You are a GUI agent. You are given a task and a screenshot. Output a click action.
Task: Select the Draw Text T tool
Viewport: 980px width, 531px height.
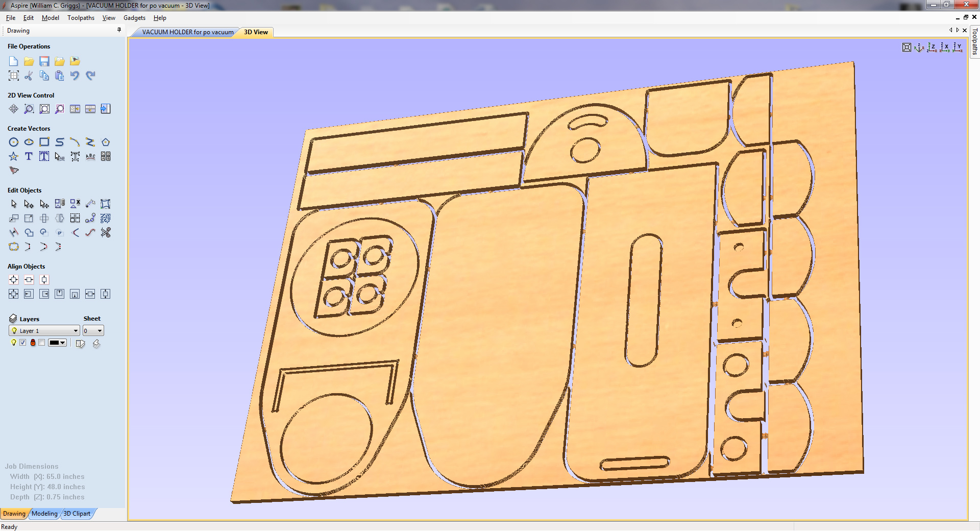[29, 156]
